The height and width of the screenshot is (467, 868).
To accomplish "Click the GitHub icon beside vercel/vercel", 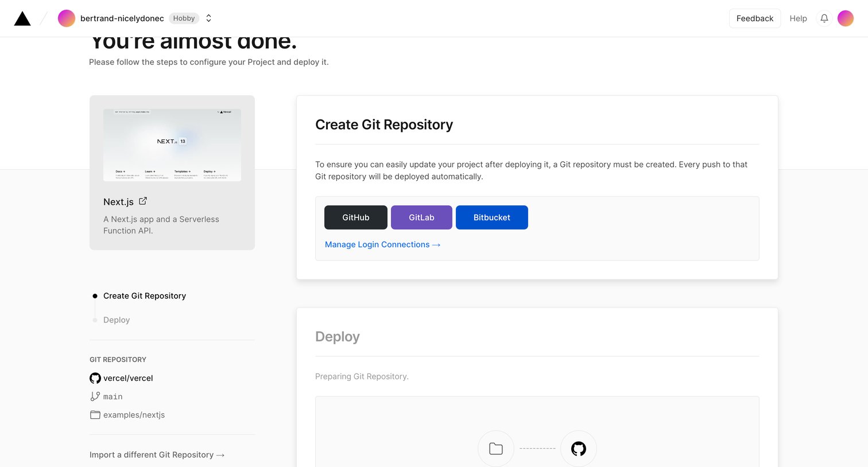I will [95, 378].
